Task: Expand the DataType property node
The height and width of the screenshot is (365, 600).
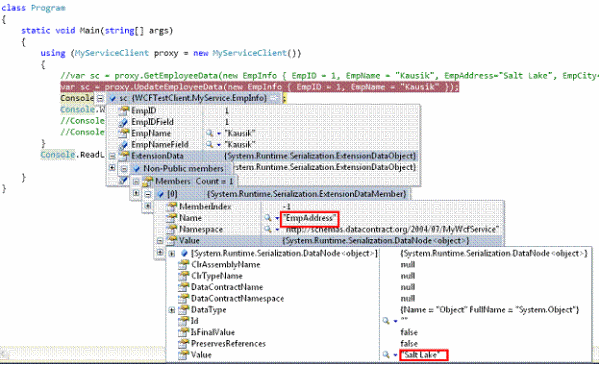Action: [x=172, y=310]
